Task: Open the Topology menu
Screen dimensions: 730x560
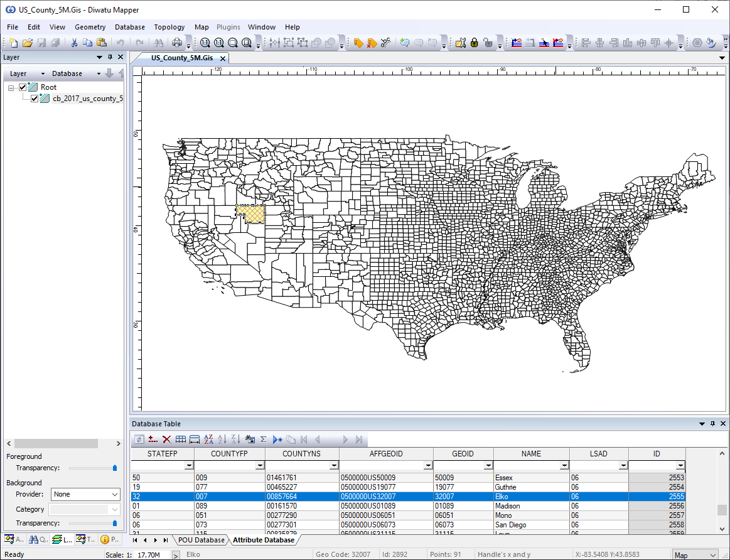Action: 169,27
